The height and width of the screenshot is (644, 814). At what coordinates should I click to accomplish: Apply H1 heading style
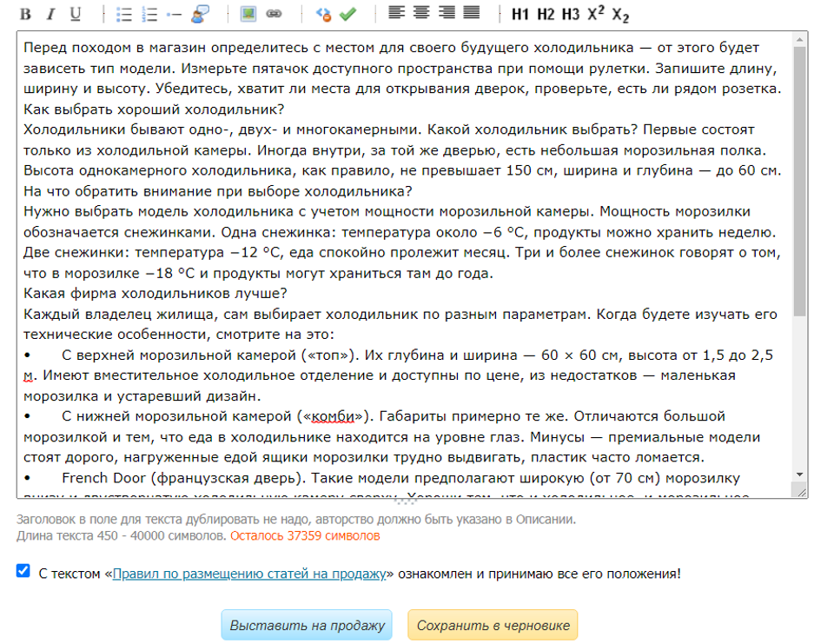pyautogui.click(x=520, y=14)
